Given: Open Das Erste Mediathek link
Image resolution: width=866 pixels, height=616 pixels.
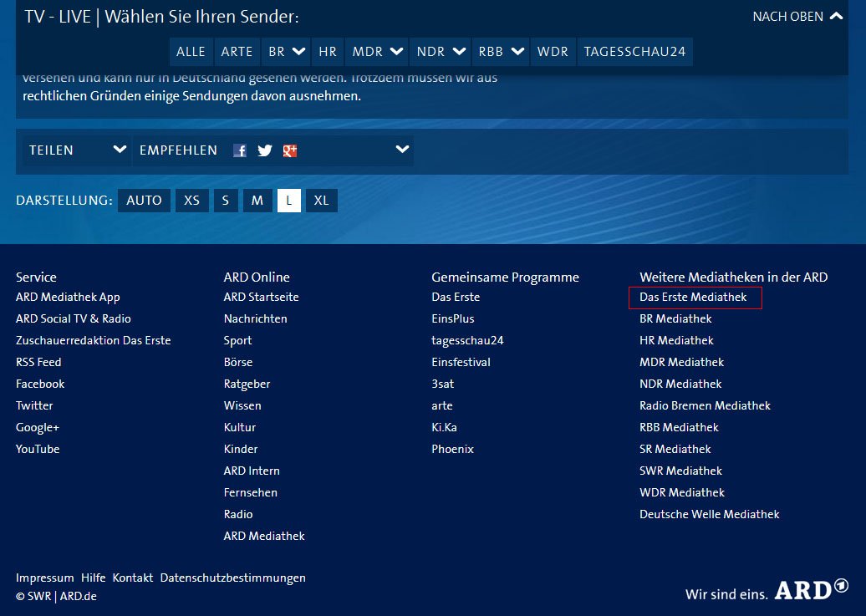Looking at the screenshot, I should pyautogui.click(x=693, y=298).
